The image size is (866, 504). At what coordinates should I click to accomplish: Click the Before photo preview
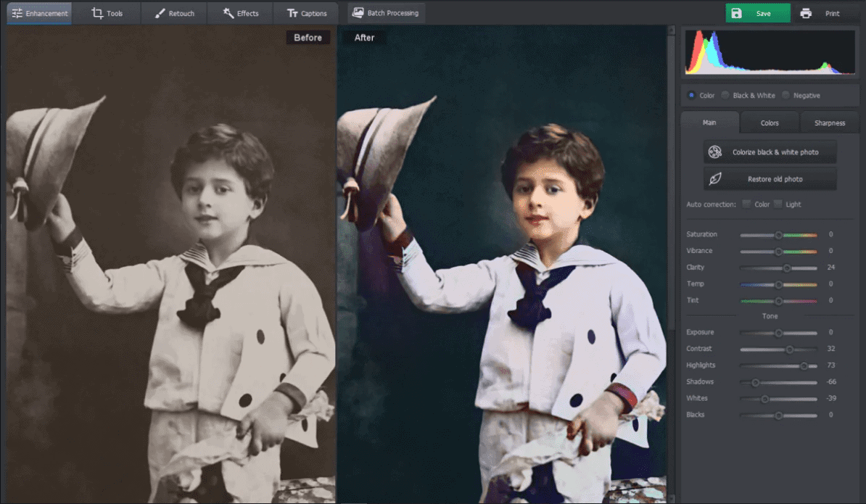pyautogui.click(x=170, y=264)
